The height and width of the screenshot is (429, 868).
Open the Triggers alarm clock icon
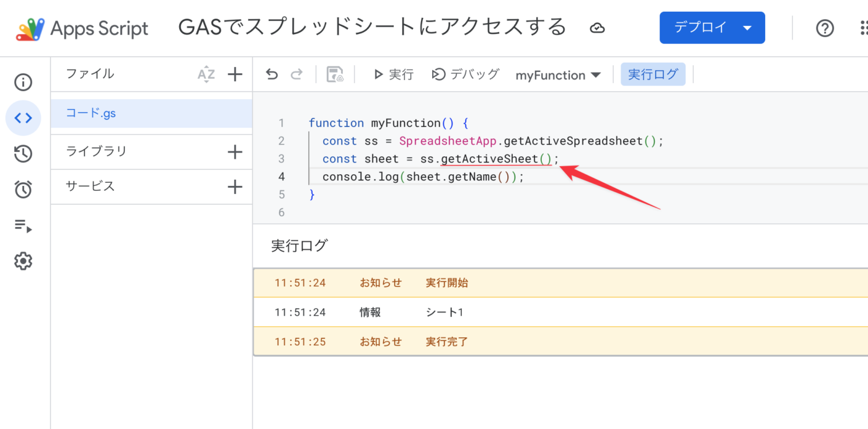pyautogui.click(x=23, y=189)
